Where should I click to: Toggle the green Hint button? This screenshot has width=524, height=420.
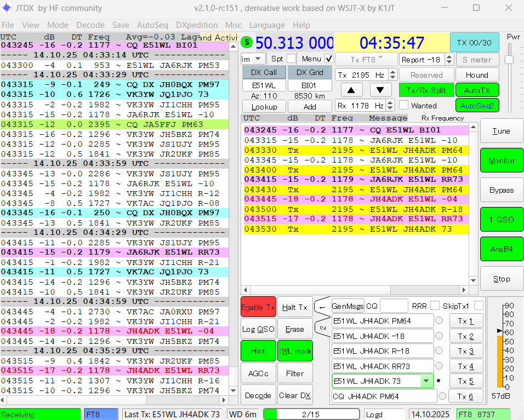pos(258,351)
